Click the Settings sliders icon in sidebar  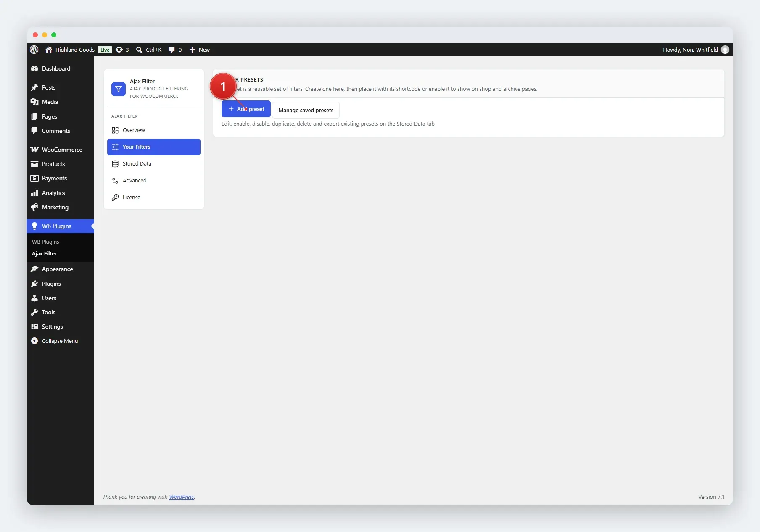34,327
